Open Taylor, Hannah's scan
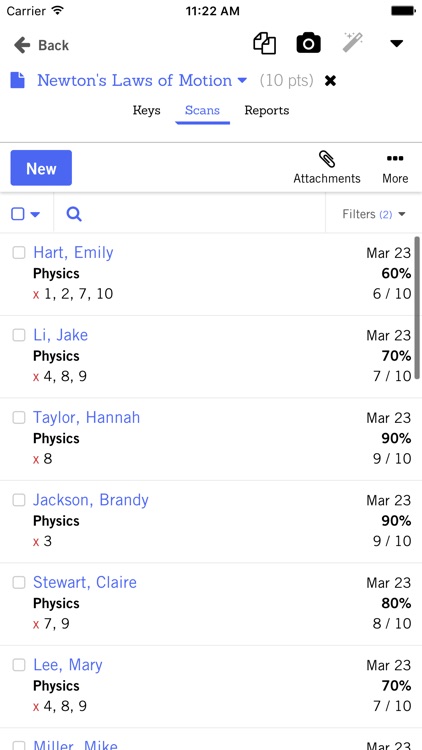Image resolution: width=422 pixels, height=750 pixels. (87, 418)
